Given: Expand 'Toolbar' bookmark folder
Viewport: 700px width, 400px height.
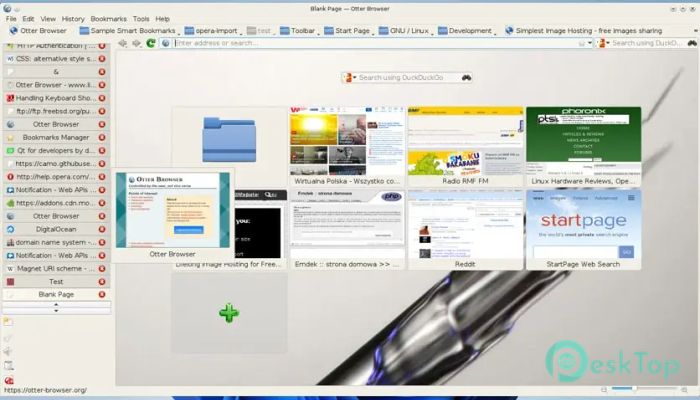Looking at the screenshot, I should 298,31.
